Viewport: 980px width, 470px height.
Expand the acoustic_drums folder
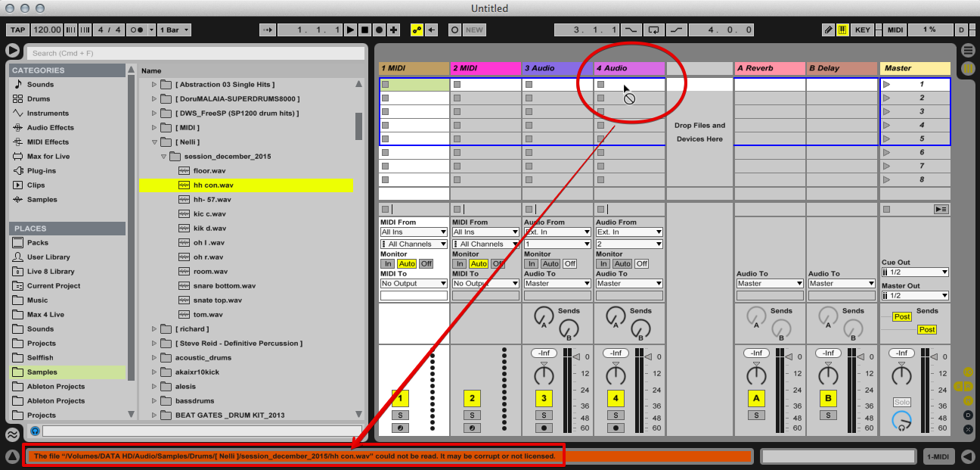point(154,358)
